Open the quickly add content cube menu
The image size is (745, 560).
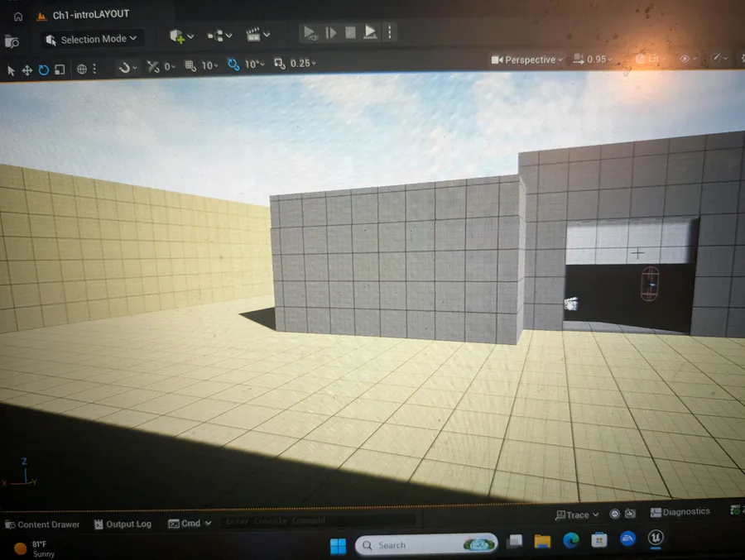[x=182, y=36]
